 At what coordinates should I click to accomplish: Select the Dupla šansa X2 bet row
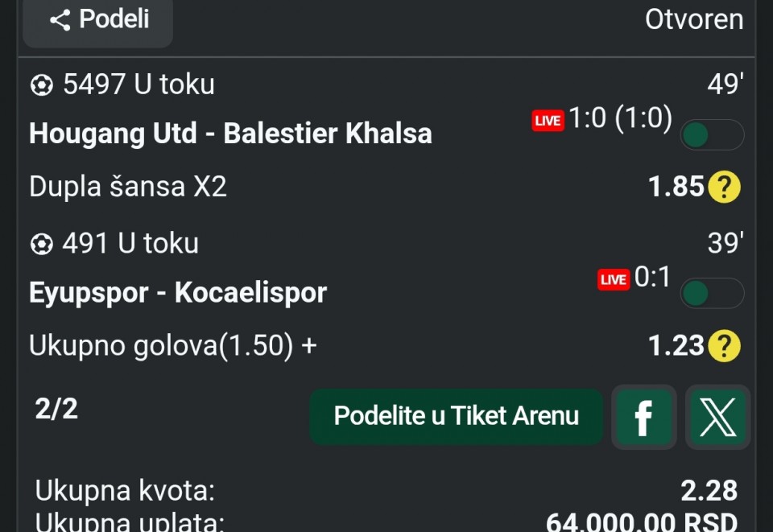tap(128, 187)
